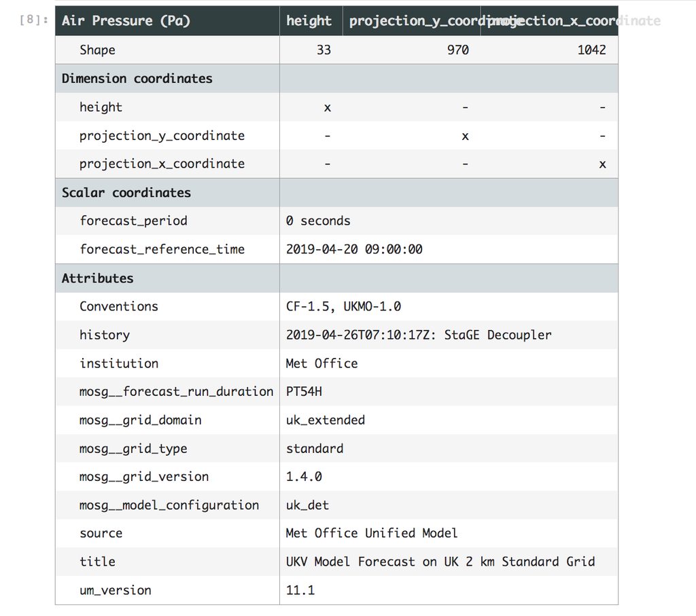Image resolution: width=696 pixels, height=616 pixels.
Task: Select the shape value 1042
Action: 591,50
